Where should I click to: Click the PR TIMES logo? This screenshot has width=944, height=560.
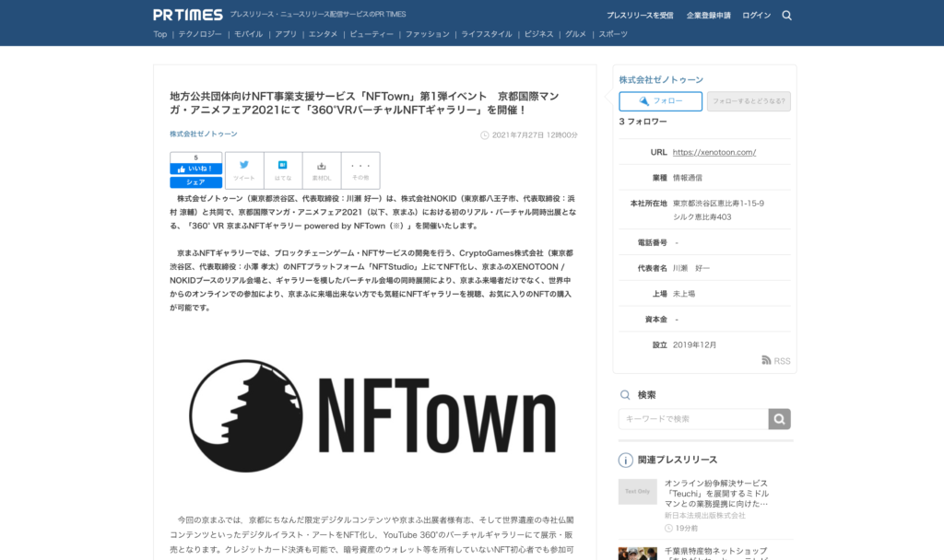[x=188, y=15]
